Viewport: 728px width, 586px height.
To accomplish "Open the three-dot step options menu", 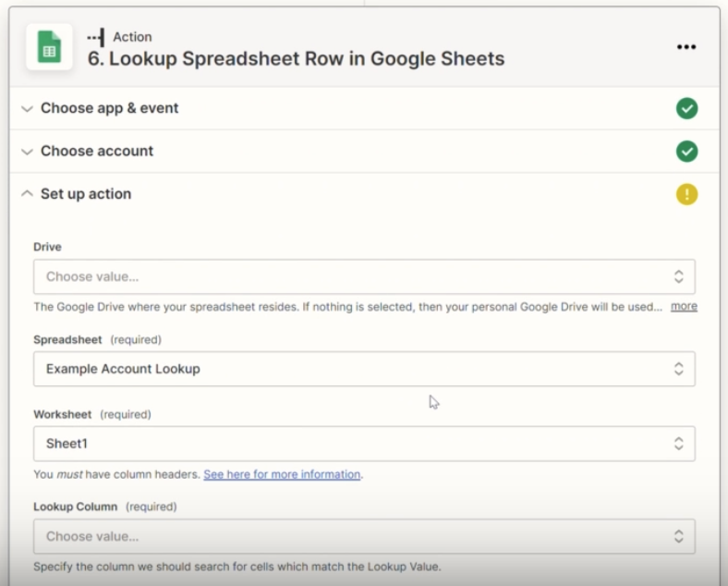I will click(686, 47).
